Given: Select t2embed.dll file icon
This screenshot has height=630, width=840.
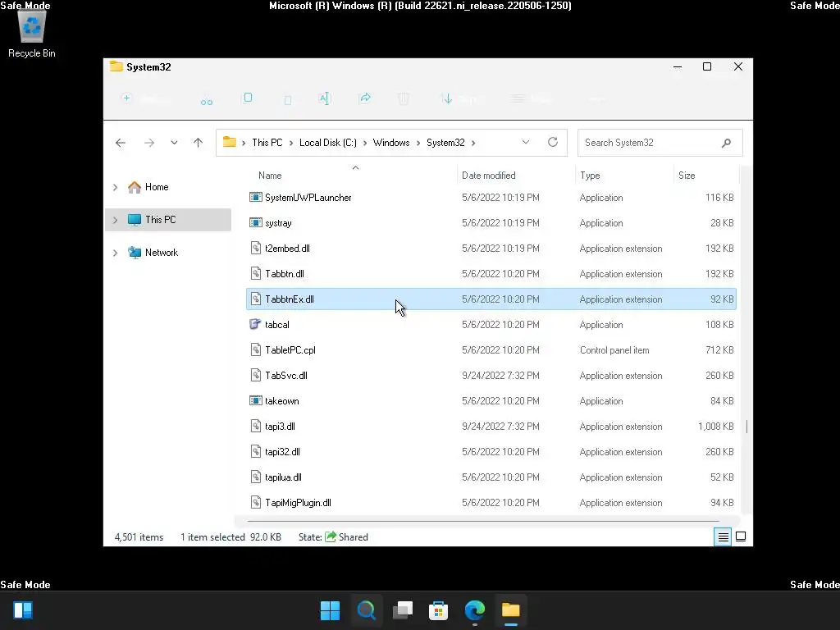Looking at the screenshot, I should 256,248.
